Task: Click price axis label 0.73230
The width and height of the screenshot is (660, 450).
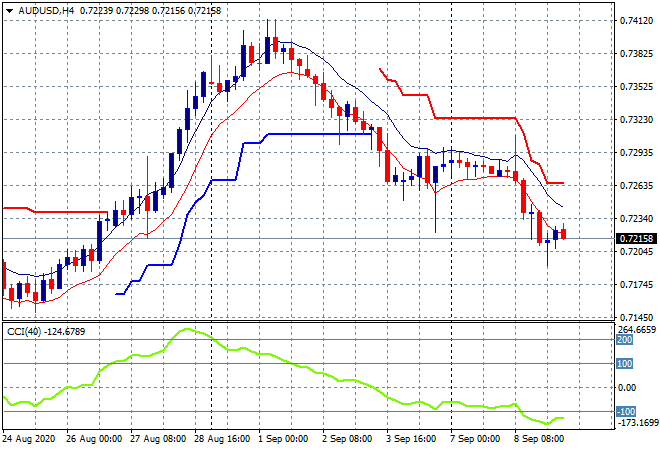Action: 636,120
